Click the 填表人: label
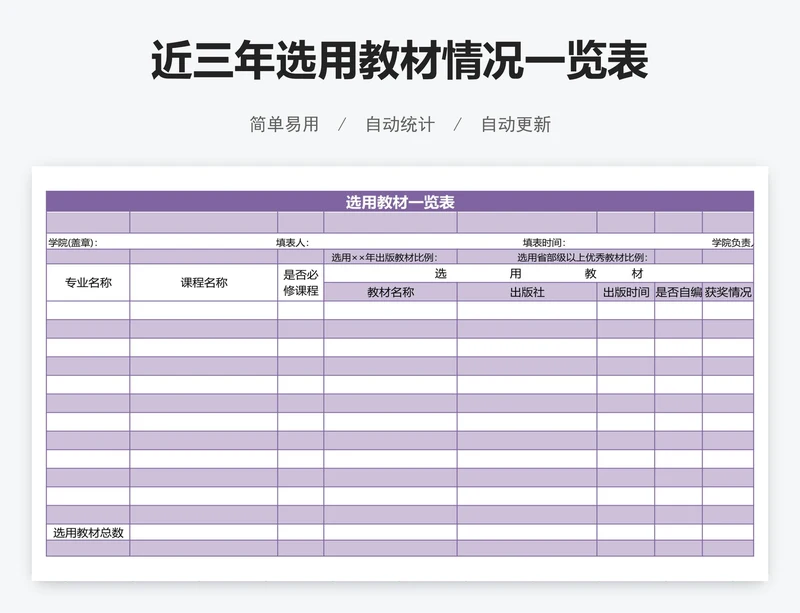800x613 pixels. click(292, 243)
